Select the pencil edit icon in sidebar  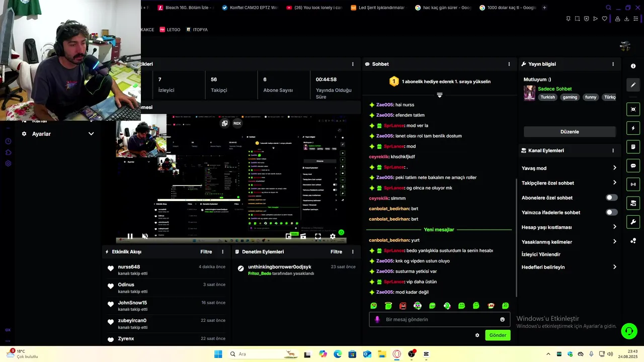point(633,85)
